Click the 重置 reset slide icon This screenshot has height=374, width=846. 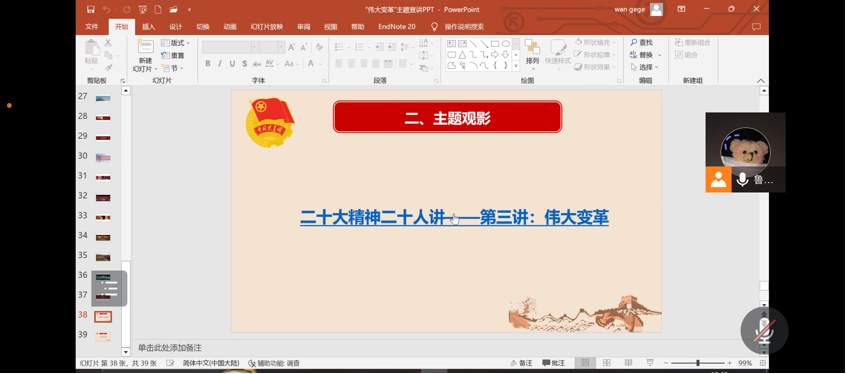point(165,55)
